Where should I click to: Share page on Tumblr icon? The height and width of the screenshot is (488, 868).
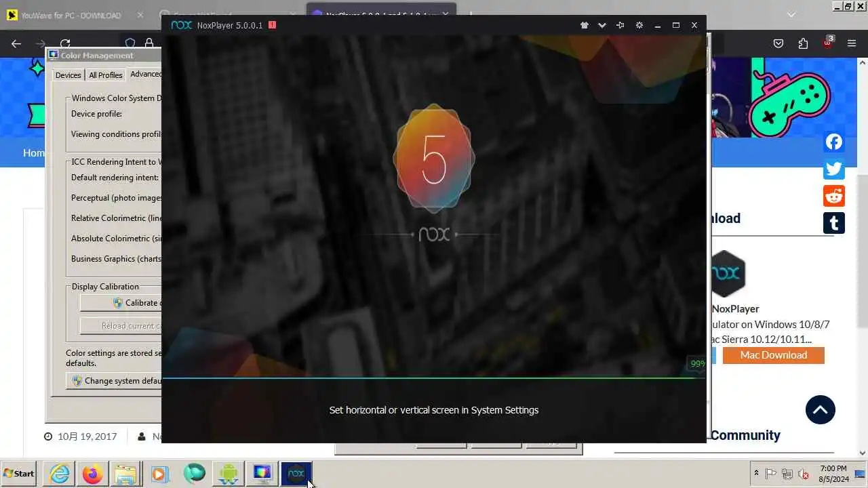pyautogui.click(x=834, y=223)
